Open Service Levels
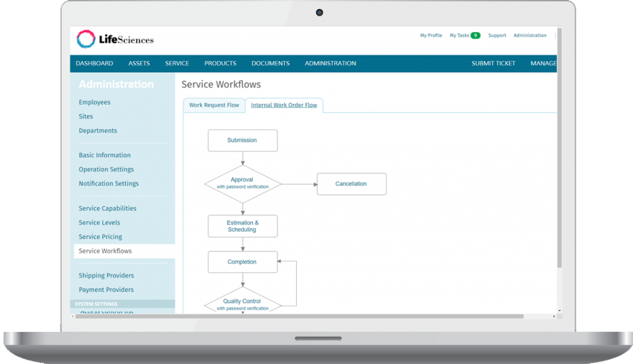The width and height of the screenshot is (633, 364). point(100,222)
